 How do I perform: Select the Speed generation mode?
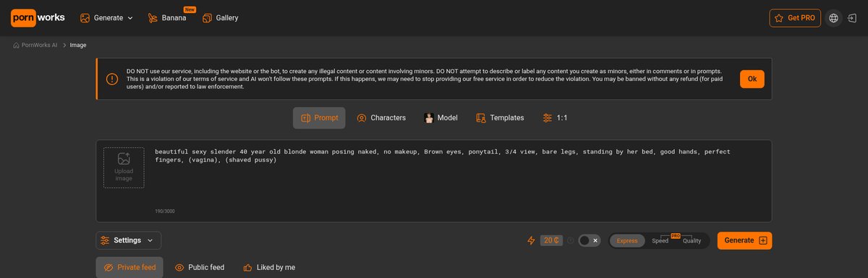tap(660, 240)
